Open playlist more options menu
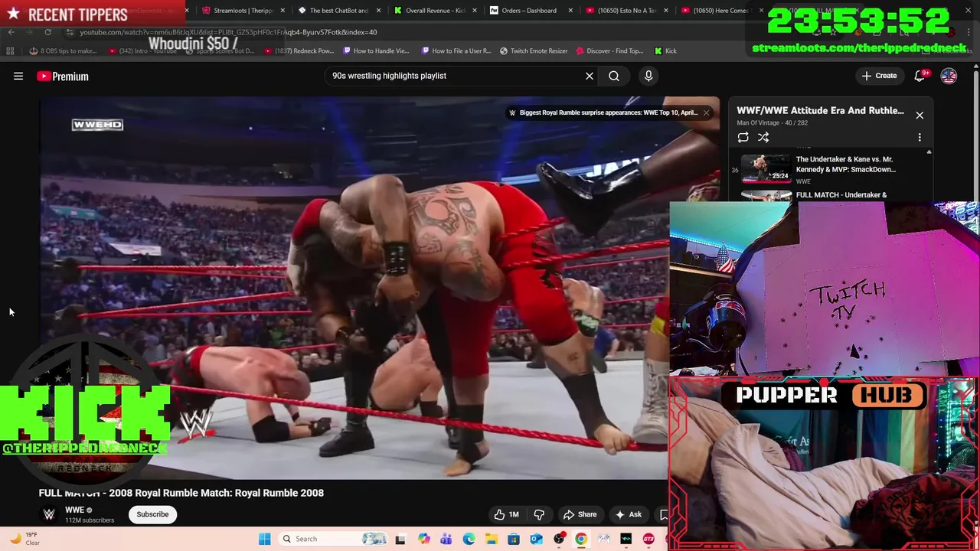This screenshot has width=980, height=551. (920, 137)
